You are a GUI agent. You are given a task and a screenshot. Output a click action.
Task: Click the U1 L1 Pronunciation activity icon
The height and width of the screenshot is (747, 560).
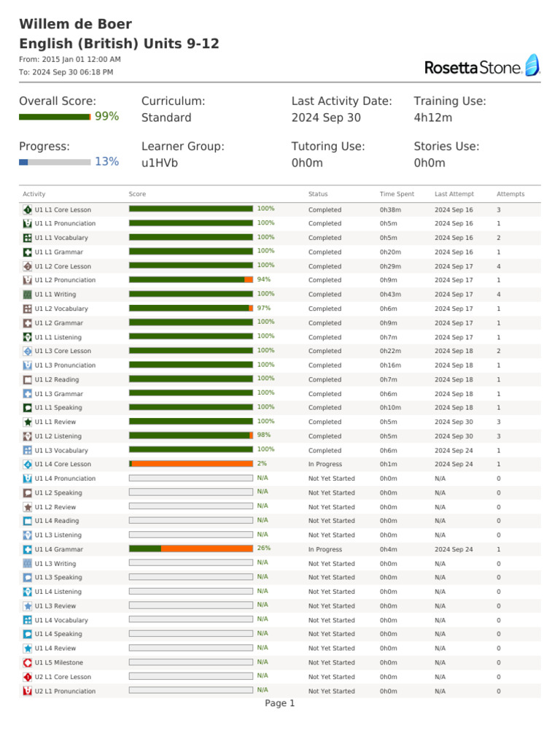pyautogui.click(x=27, y=224)
